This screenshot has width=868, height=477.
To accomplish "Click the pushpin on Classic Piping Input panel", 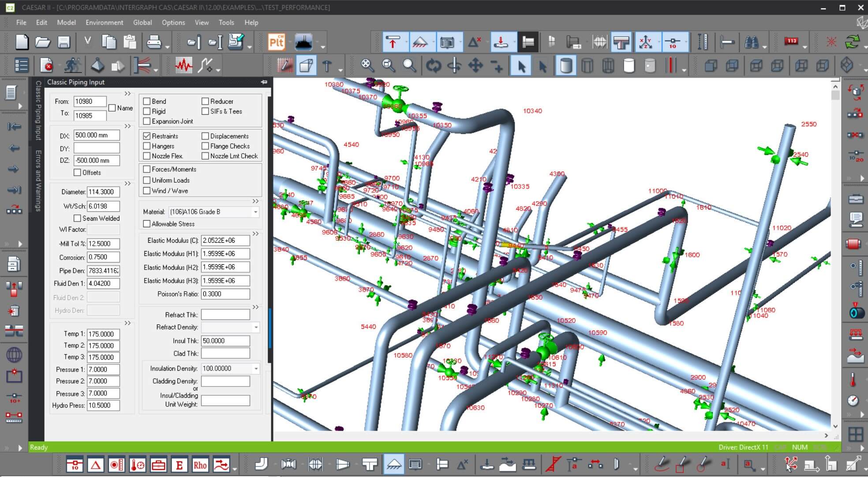I will (x=264, y=82).
